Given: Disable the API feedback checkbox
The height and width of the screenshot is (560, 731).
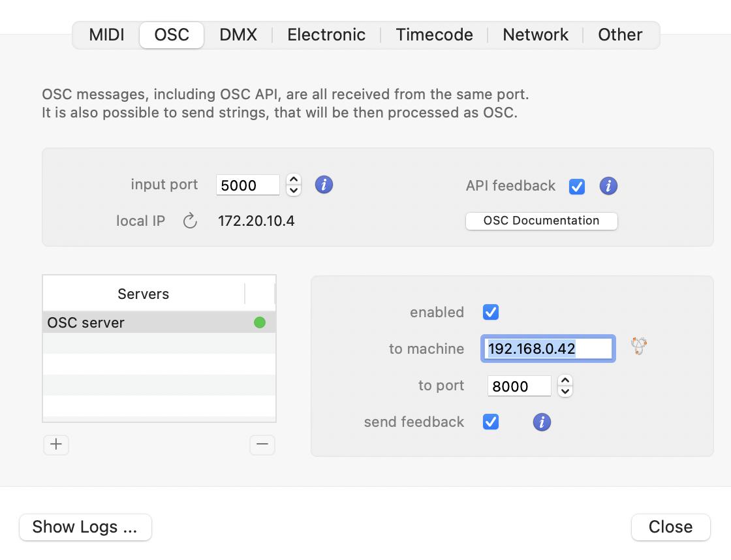Looking at the screenshot, I should coord(577,187).
